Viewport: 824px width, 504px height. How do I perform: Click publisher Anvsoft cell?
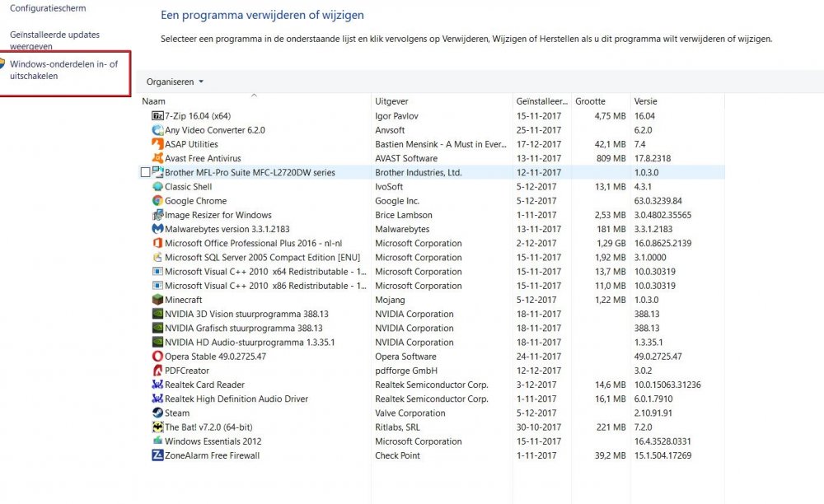pos(390,129)
